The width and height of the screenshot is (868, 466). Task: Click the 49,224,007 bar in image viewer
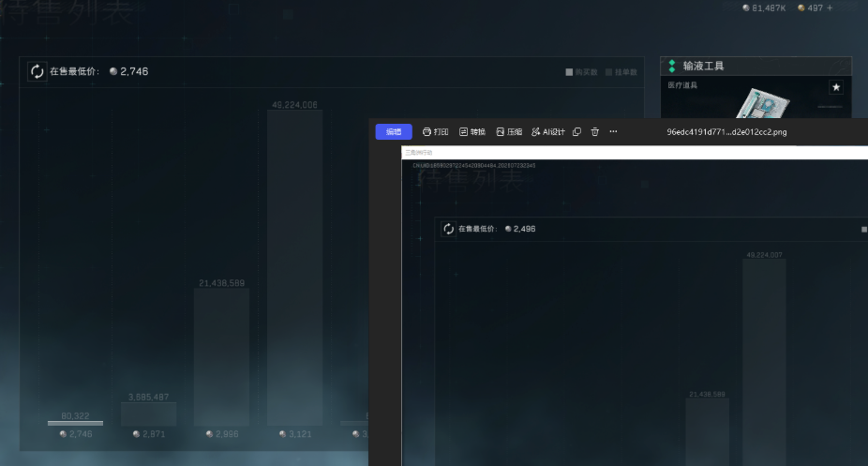coord(764,362)
